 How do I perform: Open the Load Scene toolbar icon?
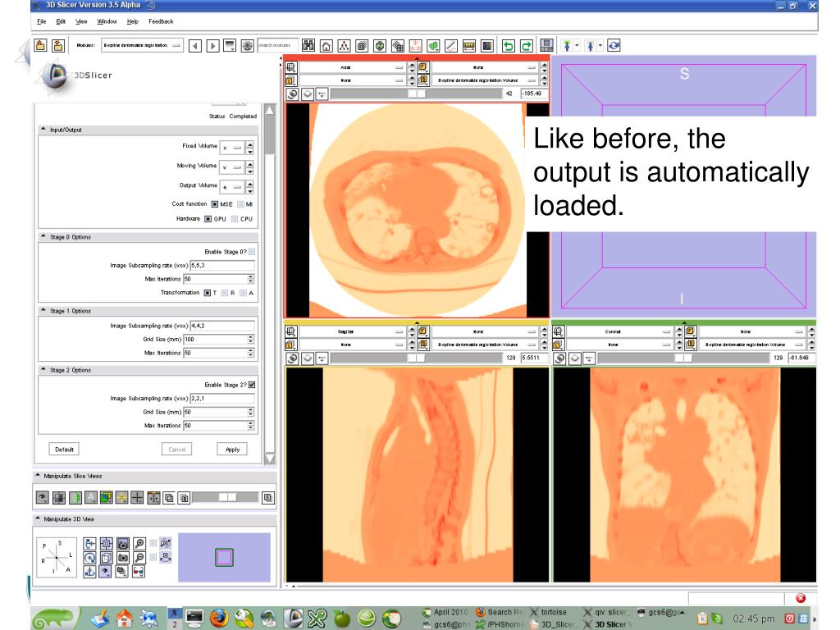40,46
